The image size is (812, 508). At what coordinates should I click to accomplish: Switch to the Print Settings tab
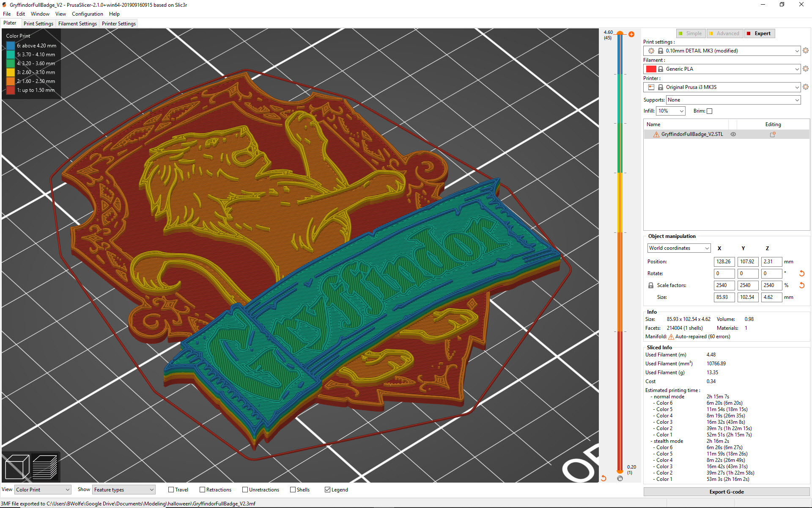coord(38,24)
